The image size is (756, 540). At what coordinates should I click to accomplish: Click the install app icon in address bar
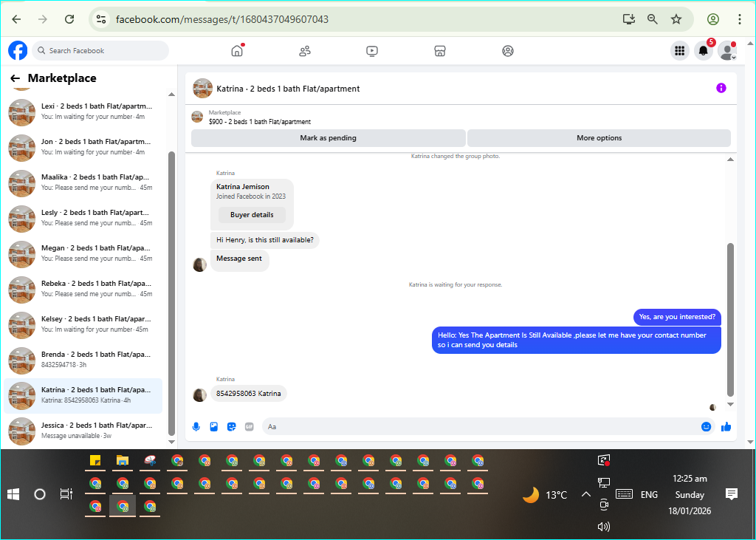pyautogui.click(x=629, y=19)
